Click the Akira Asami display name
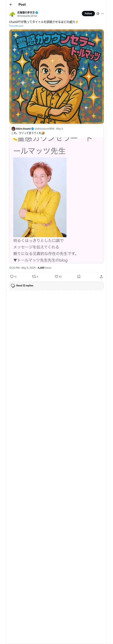 pos(23,129)
